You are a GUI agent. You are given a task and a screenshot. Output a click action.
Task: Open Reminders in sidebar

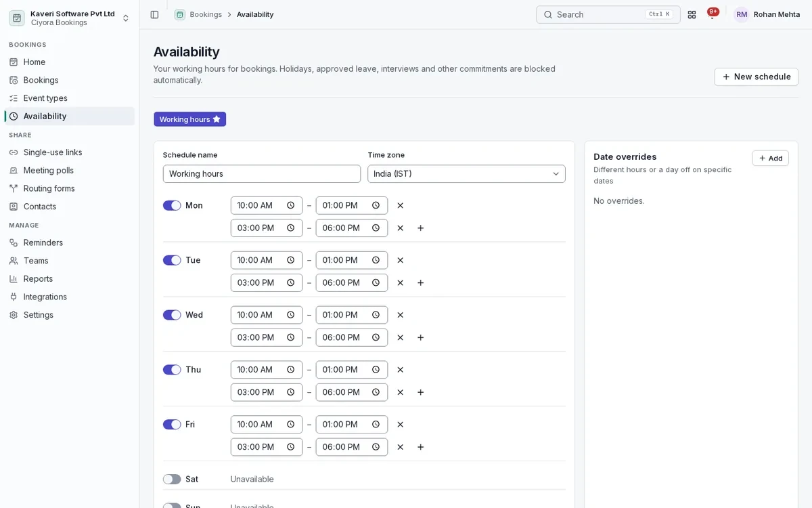point(69,242)
